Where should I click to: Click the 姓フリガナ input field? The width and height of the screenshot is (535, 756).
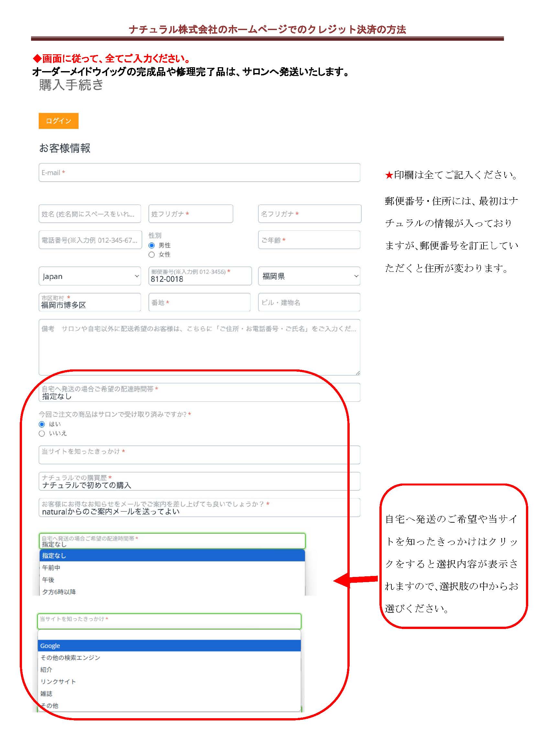(x=191, y=214)
